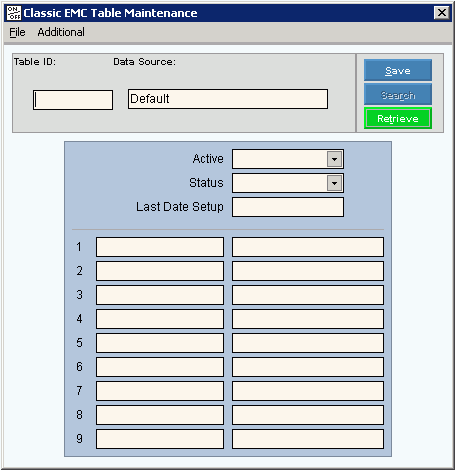This screenshot has width=455, height=470.
Task: Click the left field of row 7
Action: click(x=160, y=391)
